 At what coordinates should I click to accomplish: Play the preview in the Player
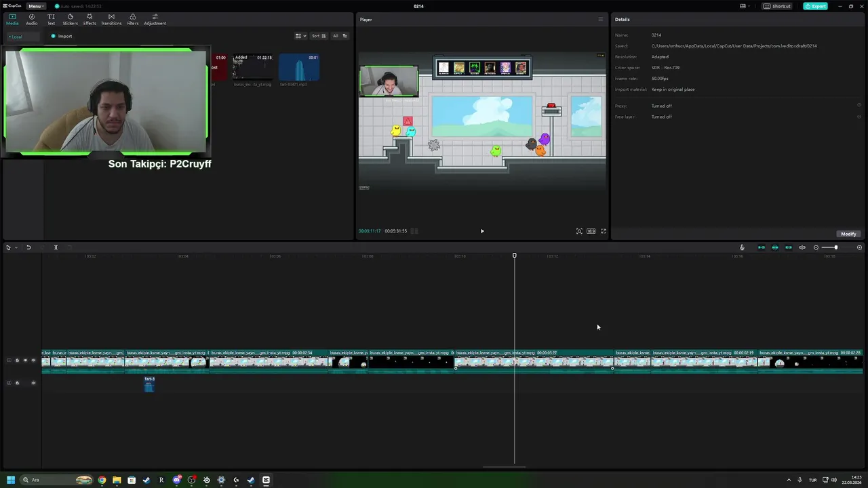482,231
